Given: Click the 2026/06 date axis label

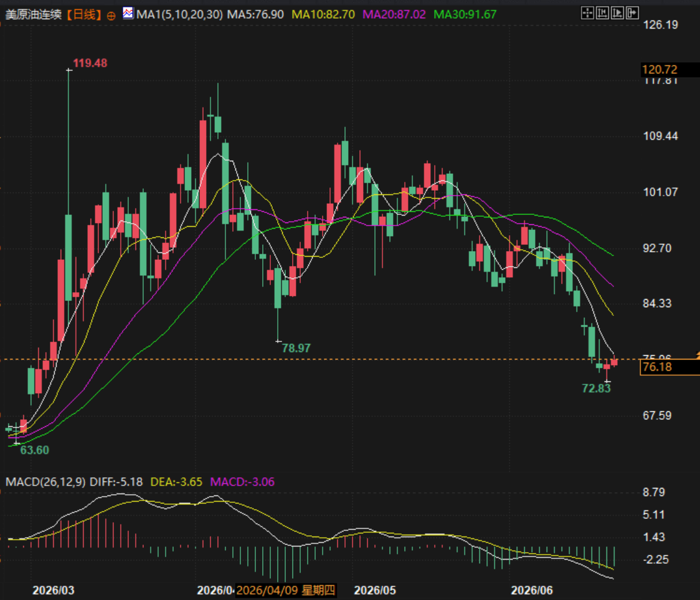Looking at the screenshot, I should pyautogui.click(x=532, y=590).
